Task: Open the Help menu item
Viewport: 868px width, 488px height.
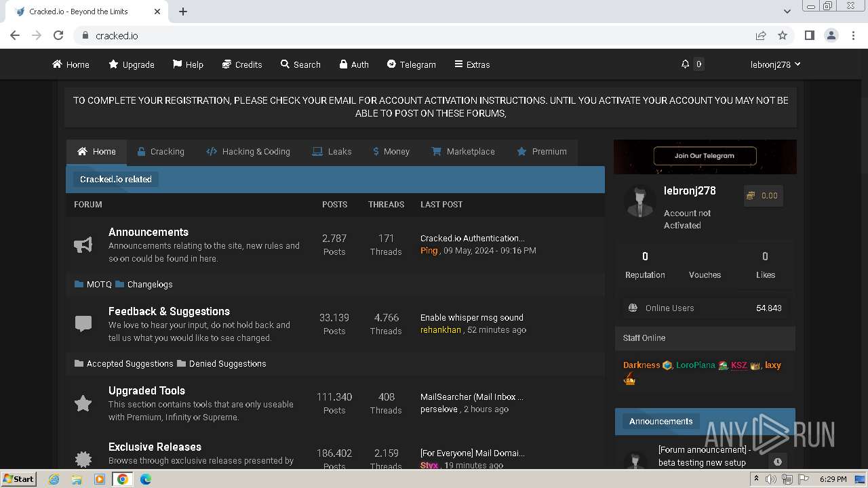Action: point(188,64)
